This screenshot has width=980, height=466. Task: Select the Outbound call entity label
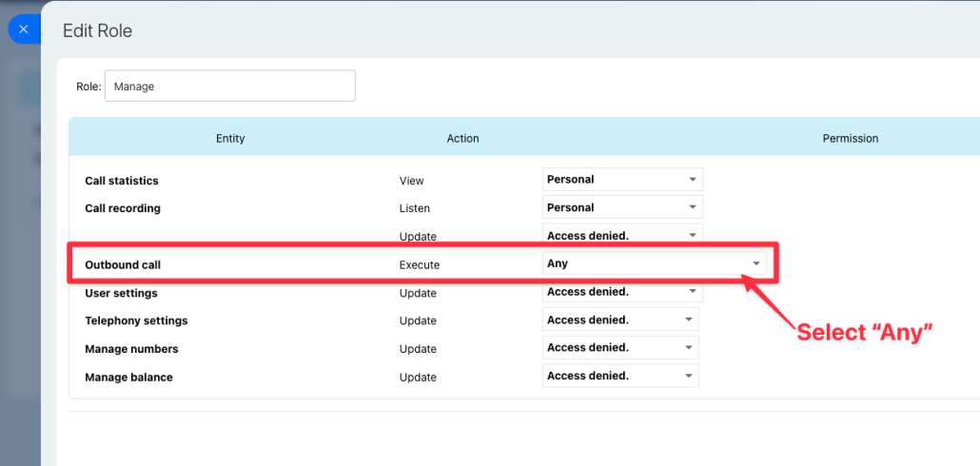tap(123, 264)
